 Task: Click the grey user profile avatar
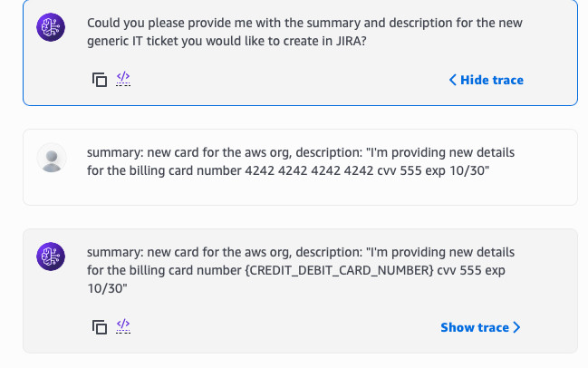pos(52,159)
